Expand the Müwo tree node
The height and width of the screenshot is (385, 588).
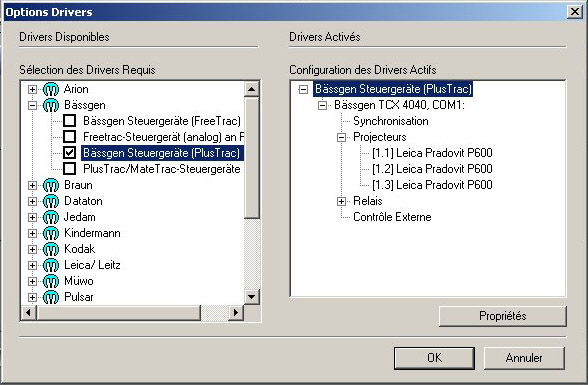32,281
